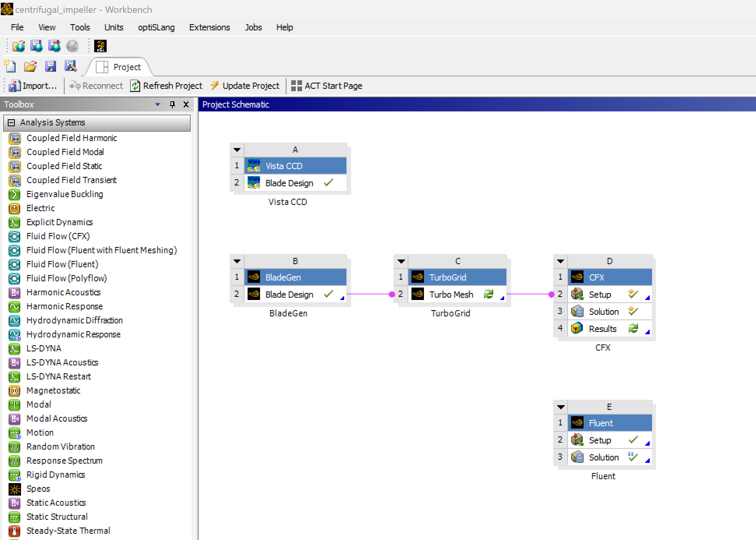The width and height of the screenshot is (756, 540).
Task: Select the TurboGrid header cell
Action: coord(457,277)
